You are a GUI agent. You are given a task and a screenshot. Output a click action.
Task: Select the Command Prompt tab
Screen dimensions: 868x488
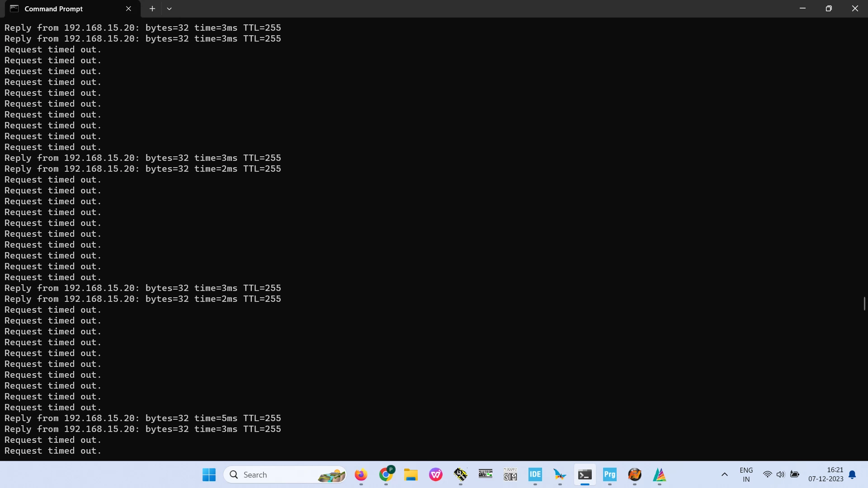[72, 9]
